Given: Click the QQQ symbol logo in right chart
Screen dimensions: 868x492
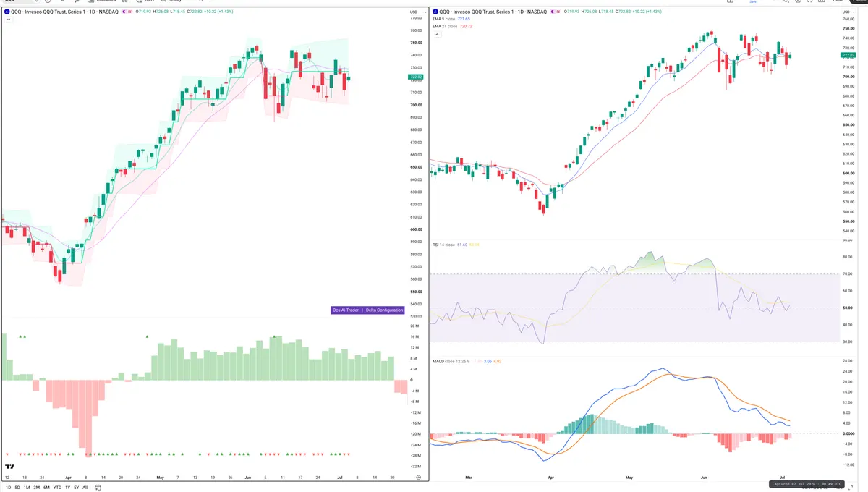Looking at the screenshot, I should 435,12.
